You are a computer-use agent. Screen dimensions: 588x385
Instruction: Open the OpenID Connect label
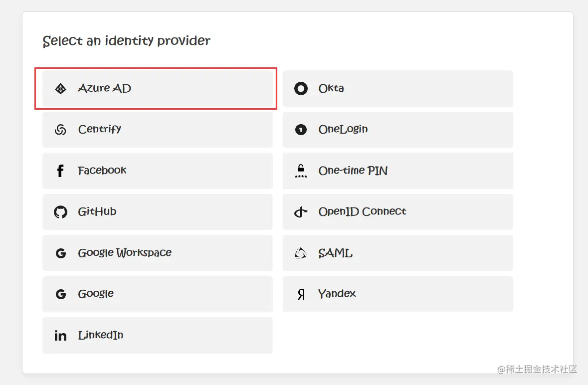coord(362,211)
